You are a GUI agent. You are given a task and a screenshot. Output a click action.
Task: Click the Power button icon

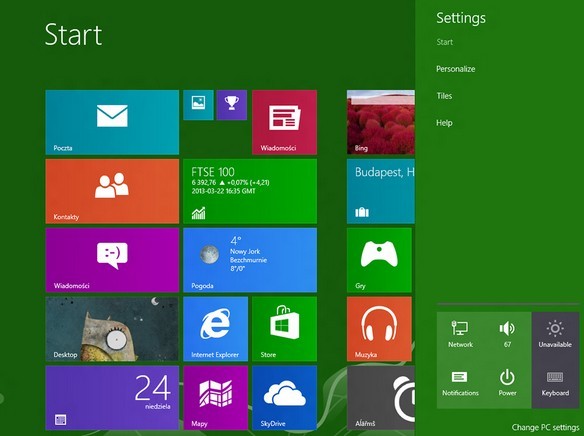tap(507, 384)
